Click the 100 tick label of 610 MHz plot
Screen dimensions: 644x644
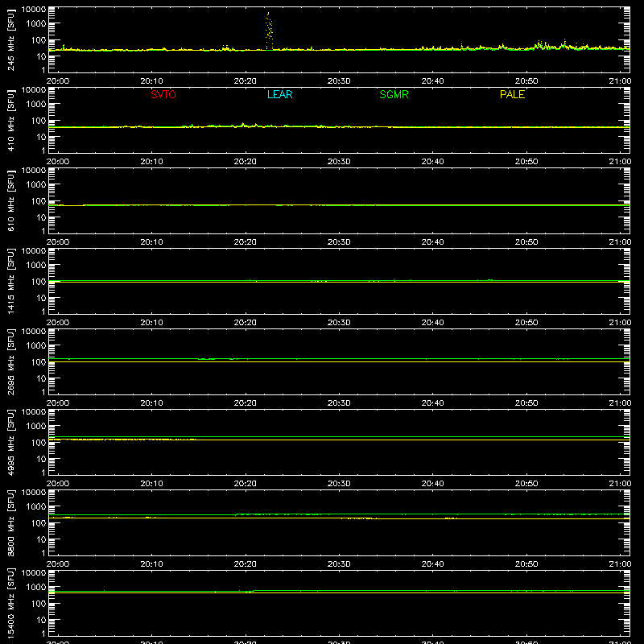point(39,201)
